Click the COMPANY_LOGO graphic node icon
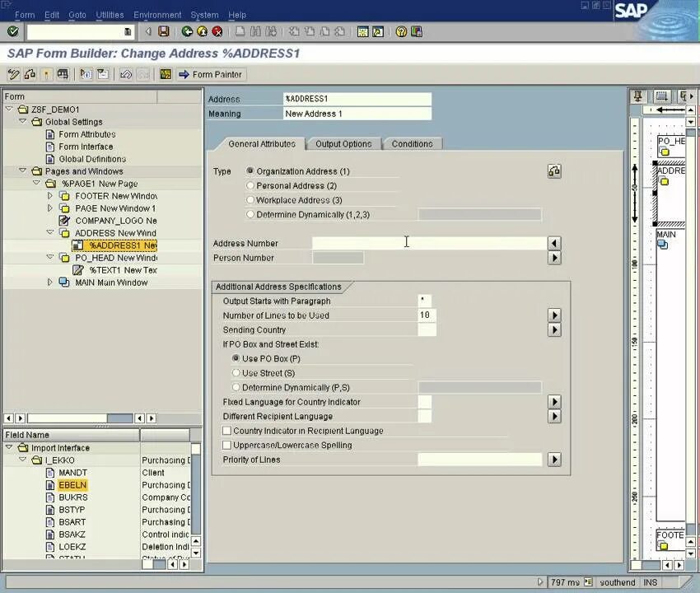 pos(64,221)
